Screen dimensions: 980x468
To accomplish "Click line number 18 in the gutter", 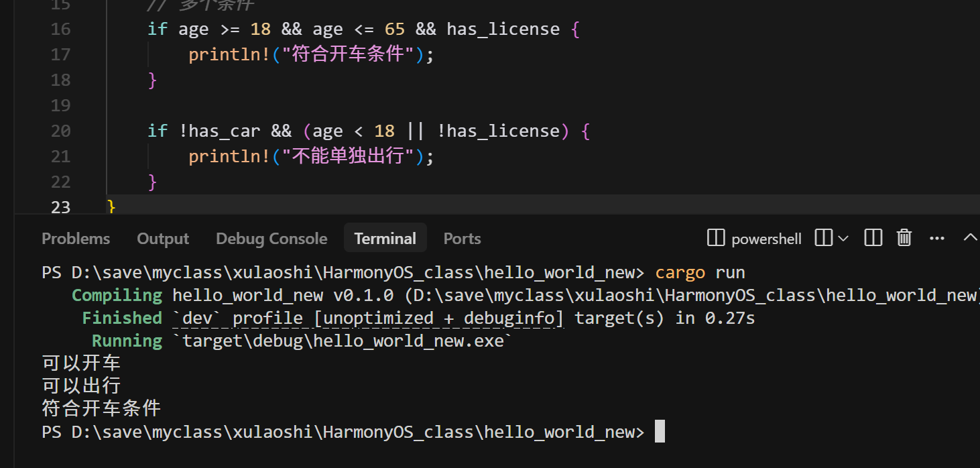I will point(60,80).
